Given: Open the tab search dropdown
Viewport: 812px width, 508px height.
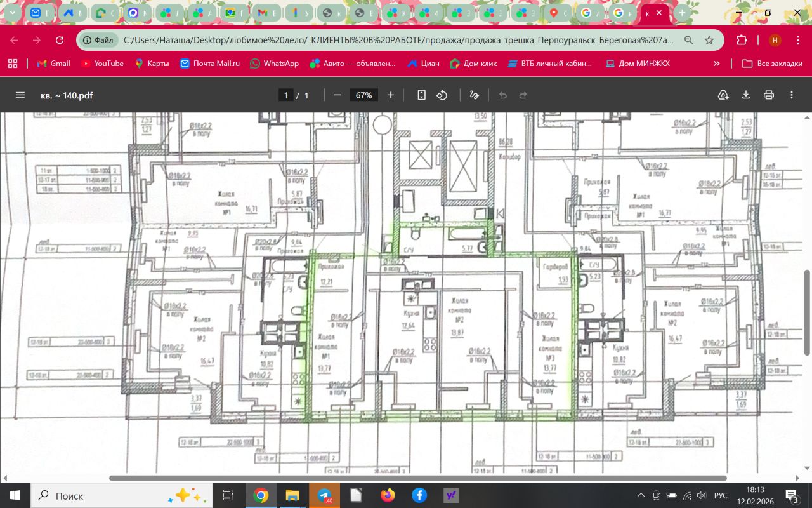Looking at the screenshot, I should (12, 13).
